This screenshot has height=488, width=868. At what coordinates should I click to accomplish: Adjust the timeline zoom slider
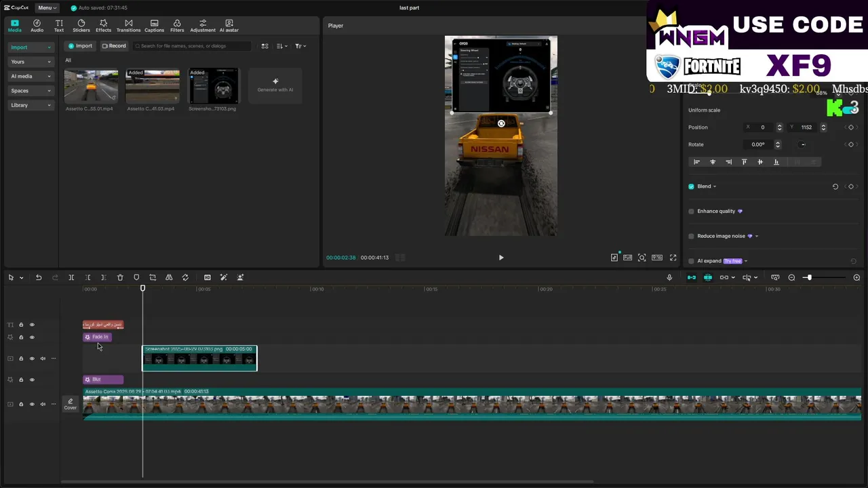pyautogui.click(x=808, y=277)
